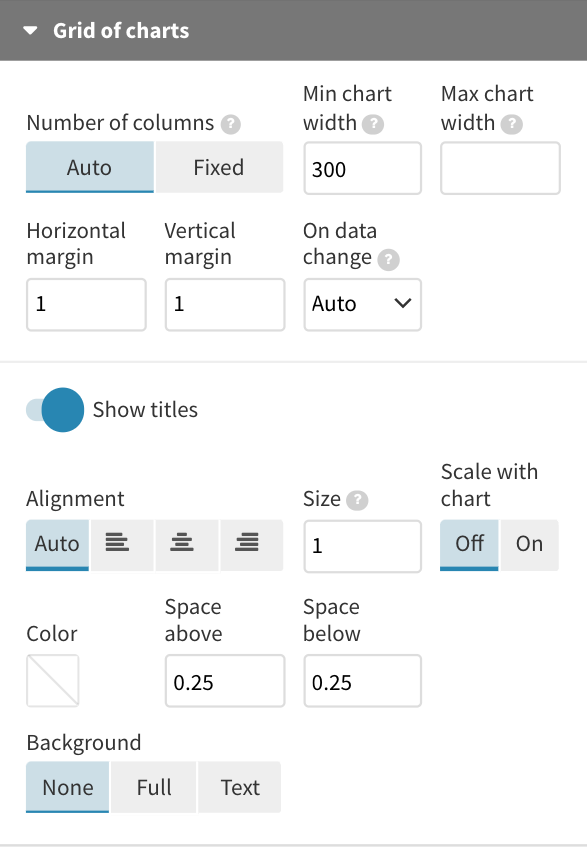Open the Max chart width help tooltip
587x847 pixels.
click(x=512, y=123)
